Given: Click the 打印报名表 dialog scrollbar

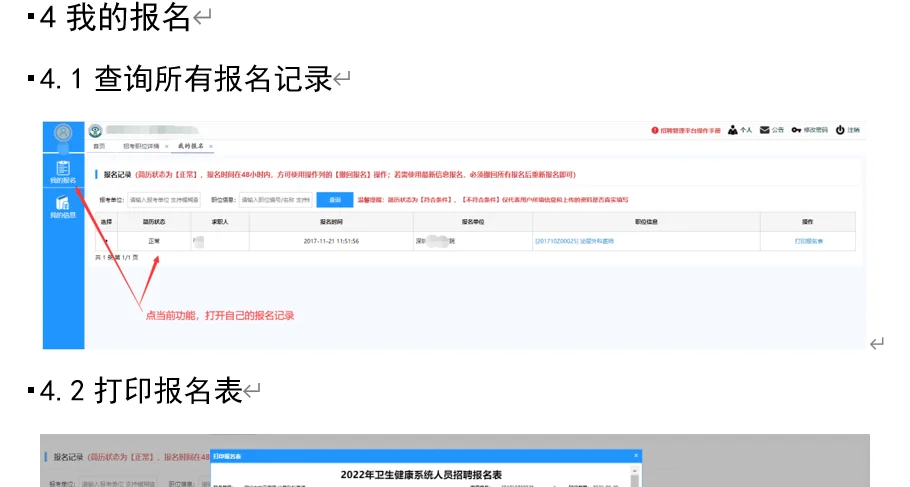Looking at the screenshot, I should coord(636,475).
